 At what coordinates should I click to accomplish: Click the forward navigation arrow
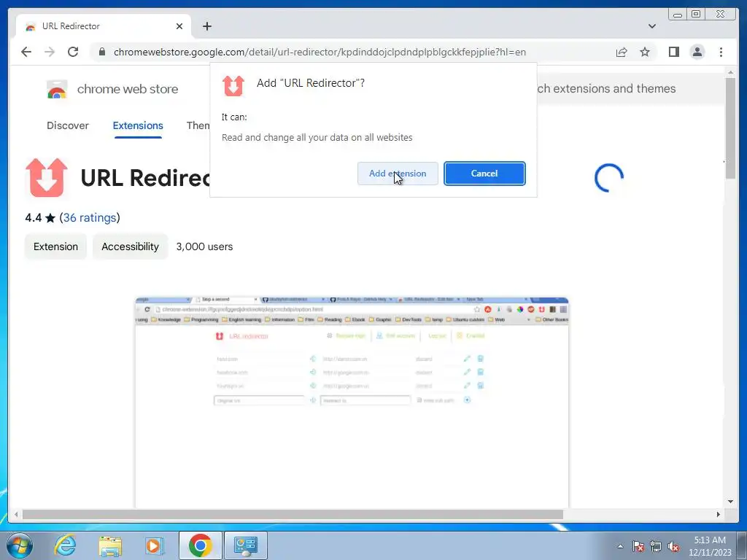[x=50, y=52]
